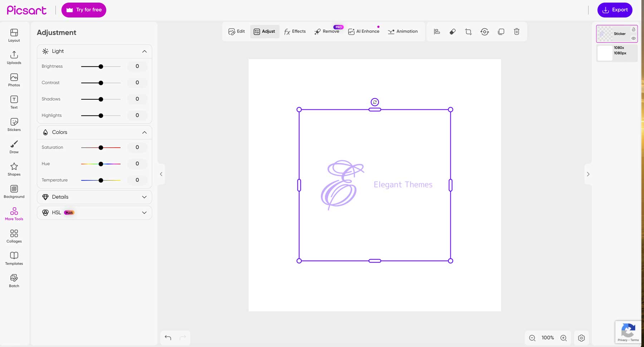
Task: Click the Try for free button
Action: [84, 10]
